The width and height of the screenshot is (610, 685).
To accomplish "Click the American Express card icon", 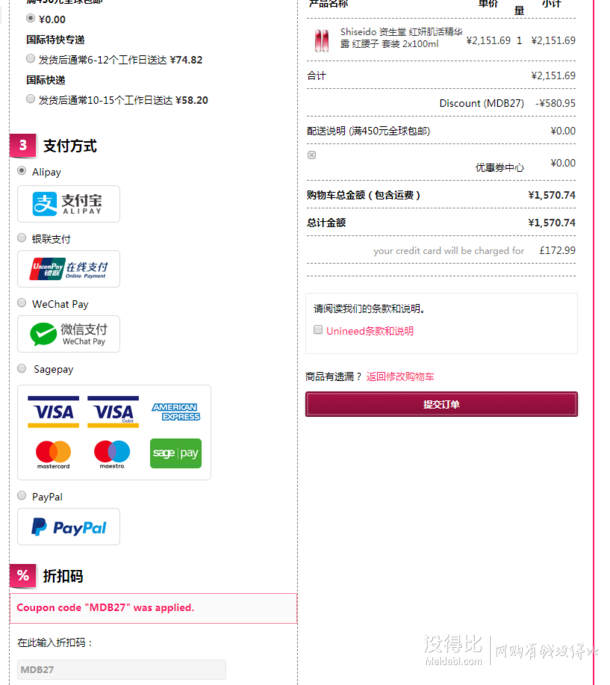I will (x=176, y=412).
